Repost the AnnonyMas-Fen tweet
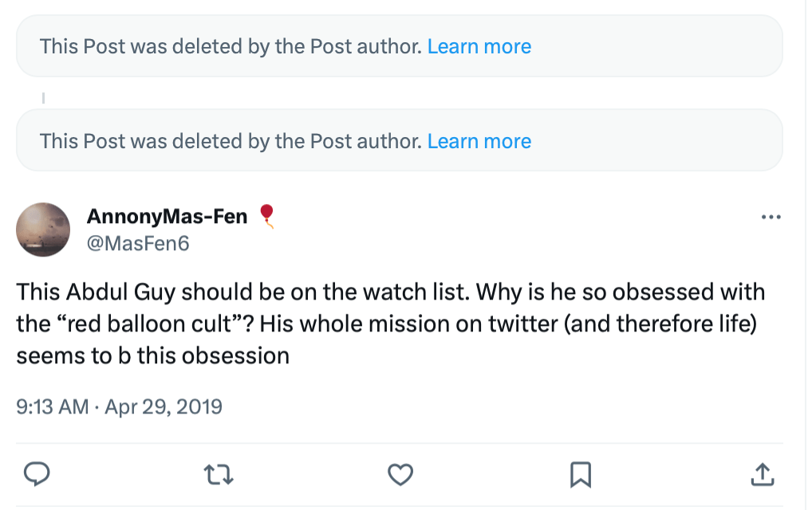This screenshot has height=510, width=812. pyautogui.click(x=219, y=475)
